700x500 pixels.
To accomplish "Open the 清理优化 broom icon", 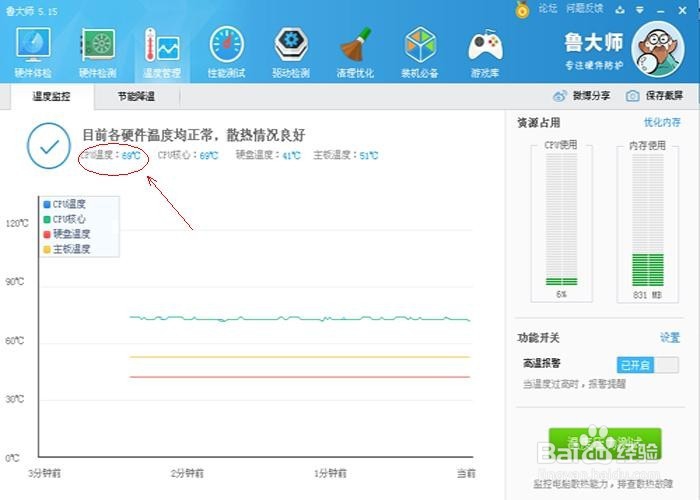I will coord(355,53).
